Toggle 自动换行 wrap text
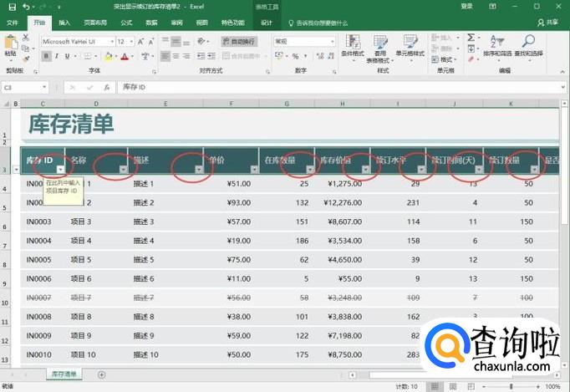Image resolution: width=570 pixels, height=392 pixels. tap(239, 41)
